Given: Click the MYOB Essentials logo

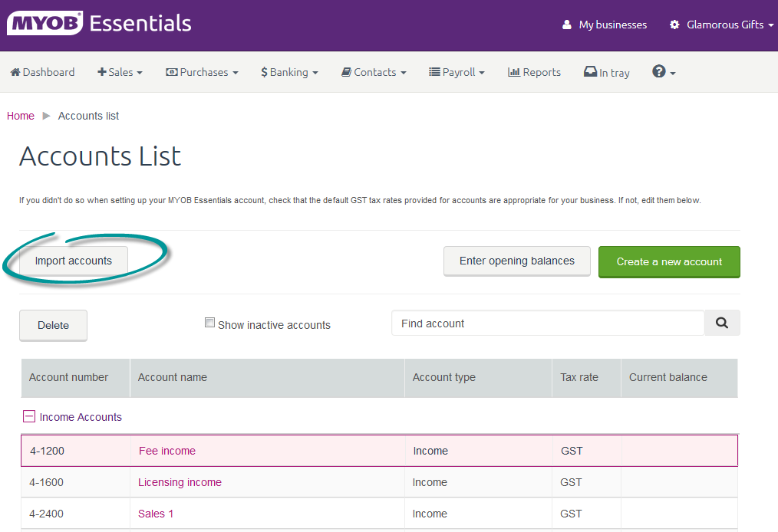Looking at the screenshot, I should click(99, 24).
